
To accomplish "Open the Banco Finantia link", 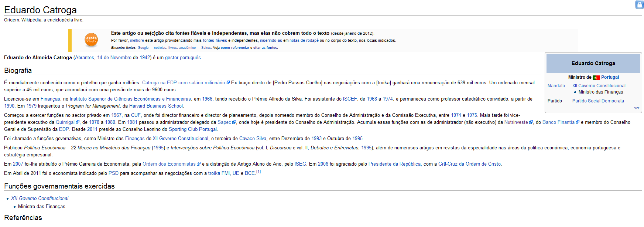I will (x=558, y=122).
